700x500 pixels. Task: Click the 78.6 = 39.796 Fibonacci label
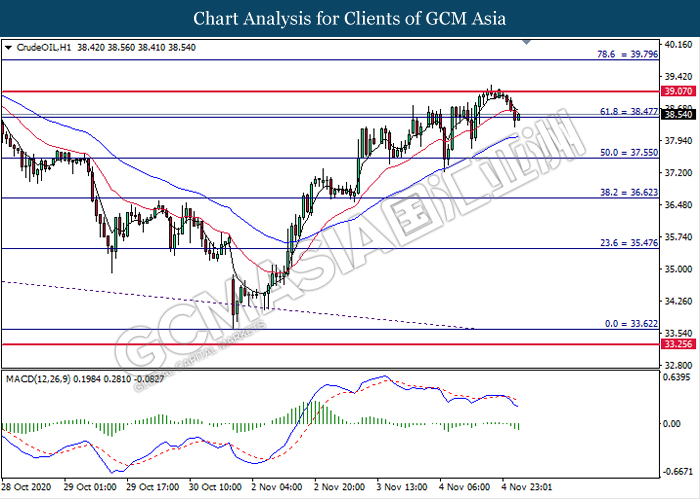click(627, 54)
